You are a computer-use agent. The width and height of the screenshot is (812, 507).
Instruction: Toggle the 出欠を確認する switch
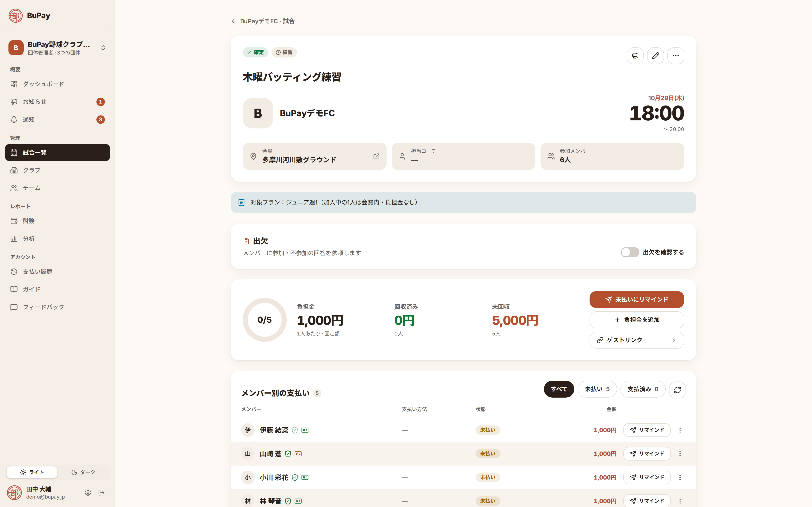[630, 252]
